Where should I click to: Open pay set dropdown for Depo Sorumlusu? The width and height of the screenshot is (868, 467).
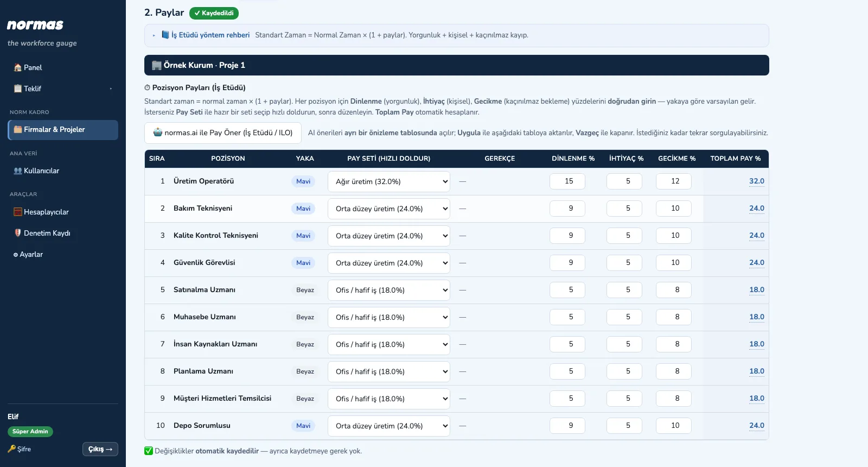pos(389,426)
